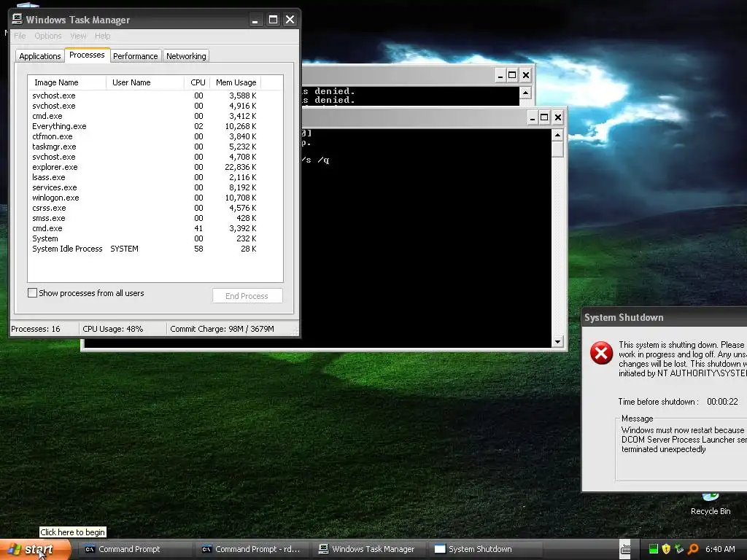
Task: Switch to the Applications tab
Action: tap(40, 56)
